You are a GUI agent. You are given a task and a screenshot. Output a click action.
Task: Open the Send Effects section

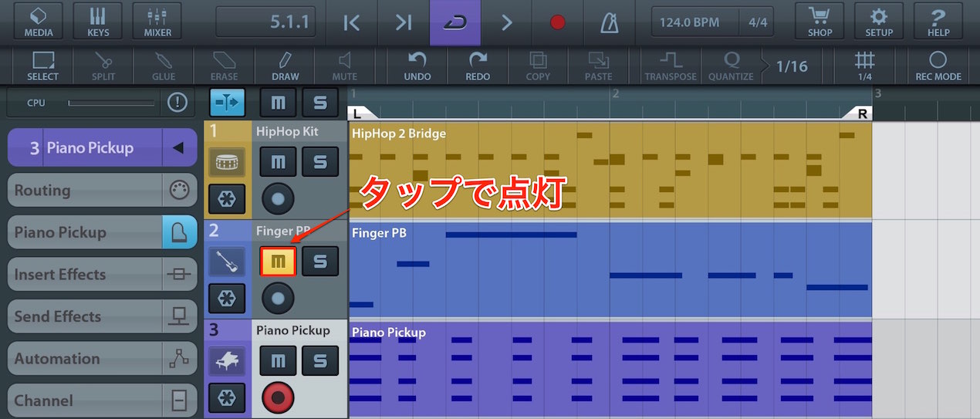[103, 316]
